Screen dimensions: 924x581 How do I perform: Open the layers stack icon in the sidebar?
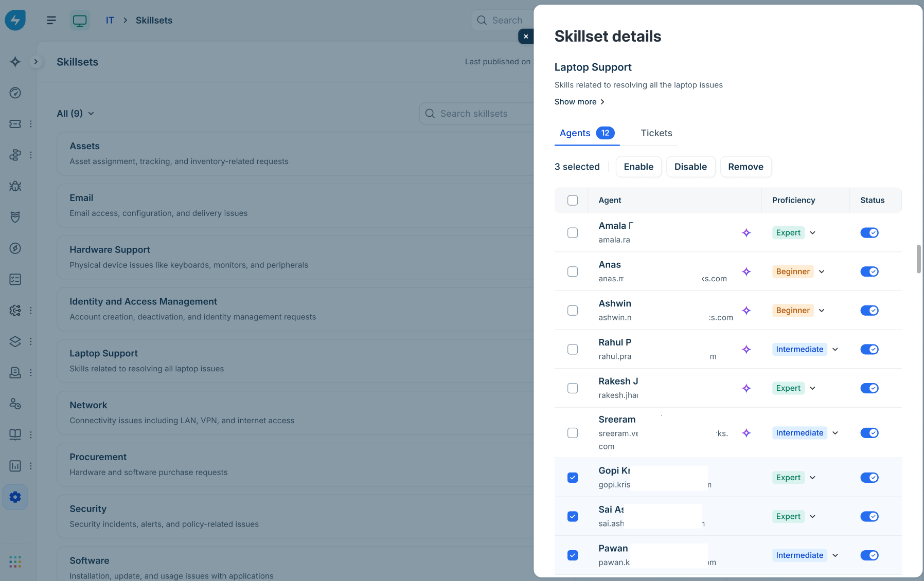pos(15,341)
